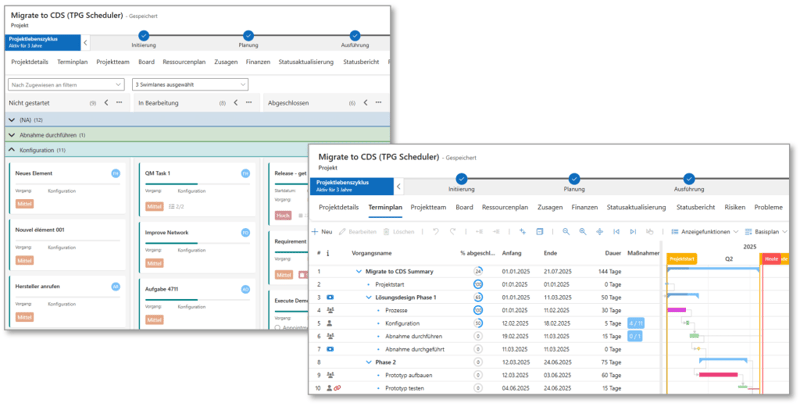Open more options for In Bearbeitung column
The image size is (800, 410).
[248, 102]
